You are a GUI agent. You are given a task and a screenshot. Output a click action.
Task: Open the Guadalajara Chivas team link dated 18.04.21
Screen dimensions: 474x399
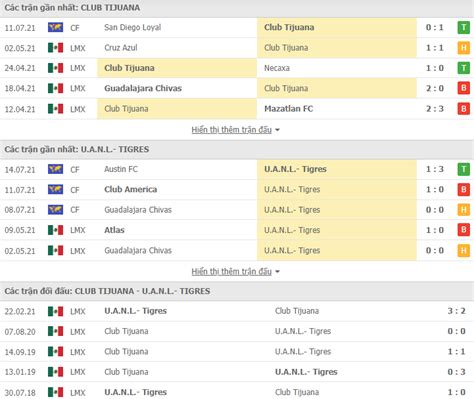click(143, 88)
